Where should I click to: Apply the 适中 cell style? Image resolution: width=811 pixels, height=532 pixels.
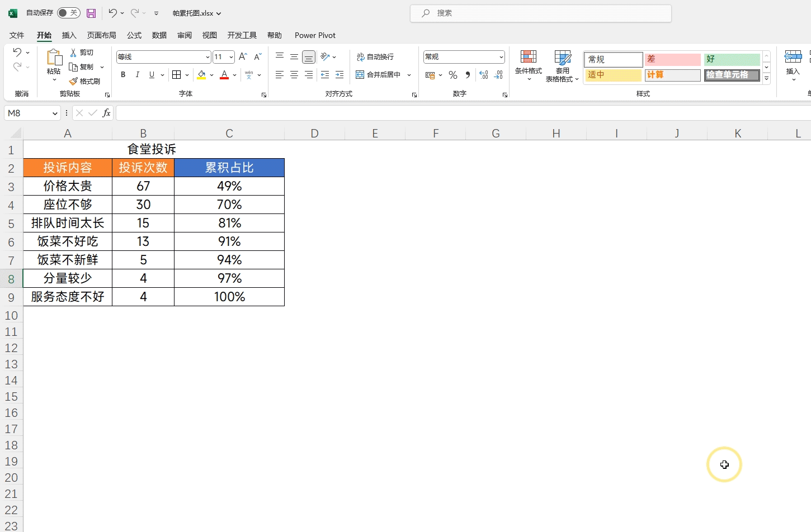(x=613, y=75)
